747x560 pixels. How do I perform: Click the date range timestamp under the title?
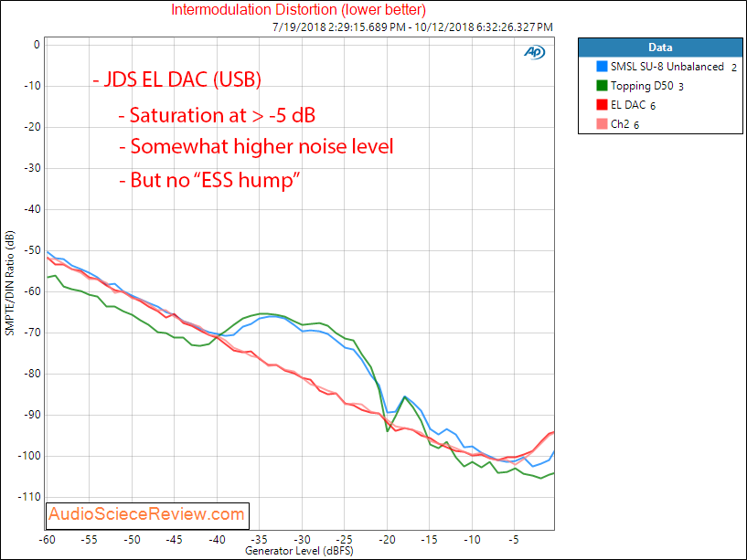[x=412, y=27]
